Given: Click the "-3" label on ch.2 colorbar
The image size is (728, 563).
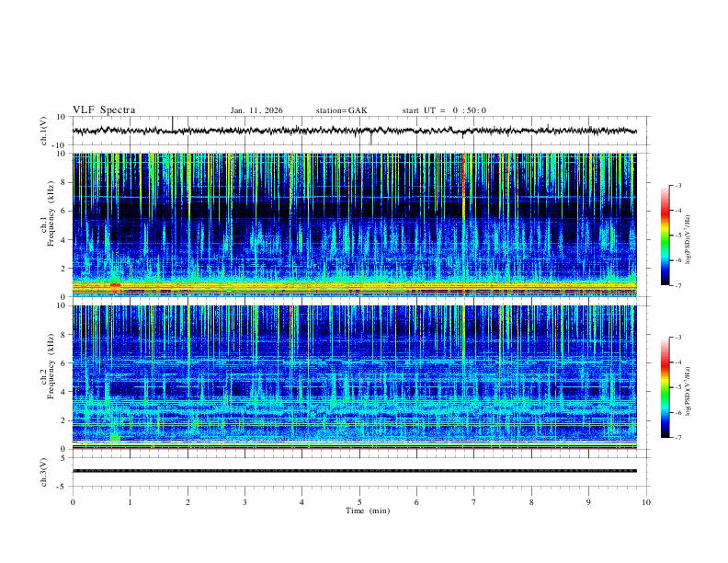Looking at the screenshot, I should click(x=678, y=338).
